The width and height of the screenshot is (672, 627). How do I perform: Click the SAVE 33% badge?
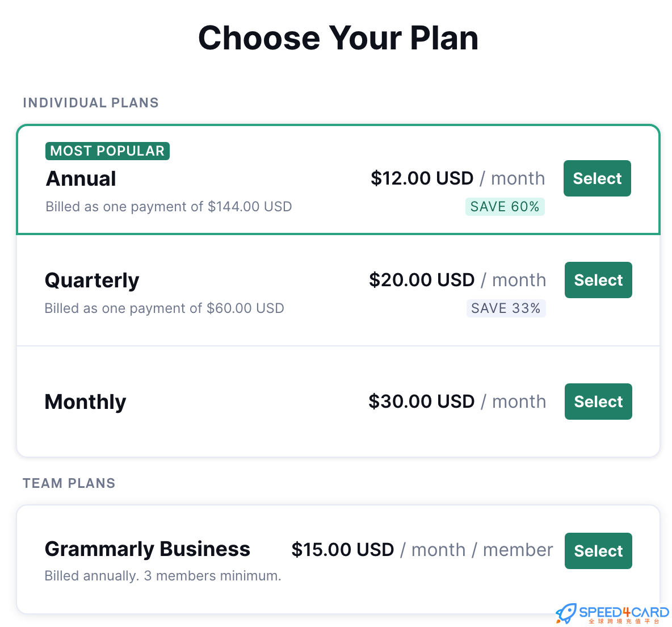click(506, 308)
